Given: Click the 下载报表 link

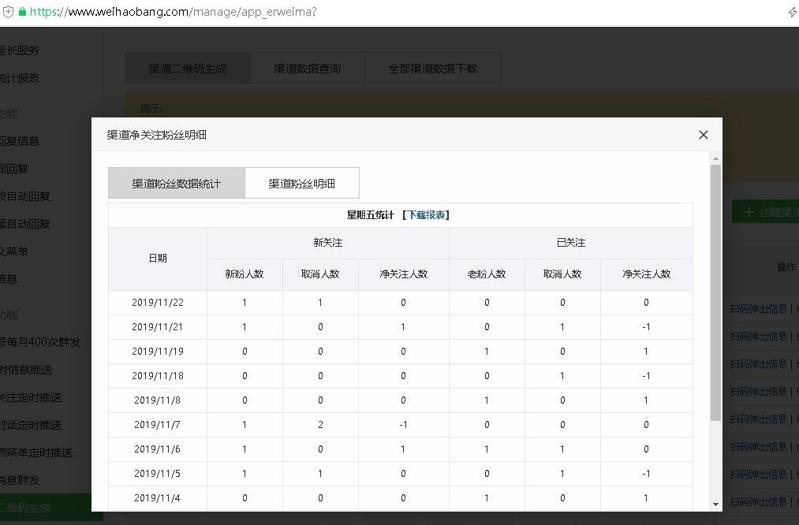Looking at the screenshot, I should tap(426, 215).
